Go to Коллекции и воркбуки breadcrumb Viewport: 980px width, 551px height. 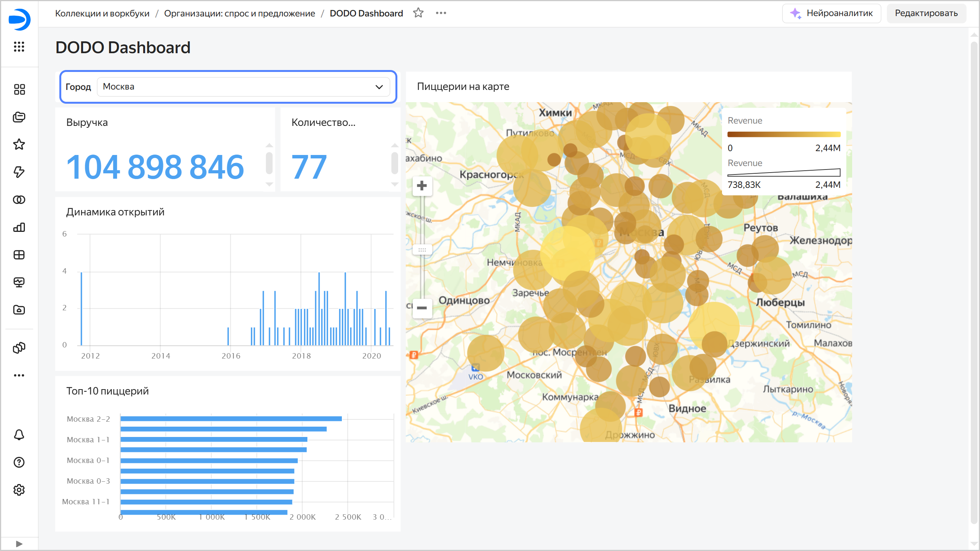pos(102,13)
